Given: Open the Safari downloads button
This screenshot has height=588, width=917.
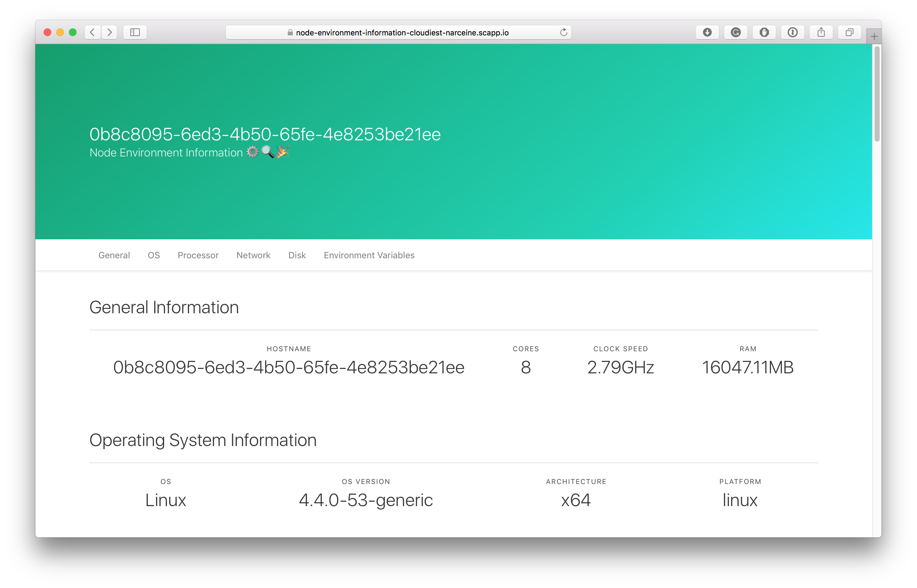Looking at the screenshot, I should tap(707, 33).
